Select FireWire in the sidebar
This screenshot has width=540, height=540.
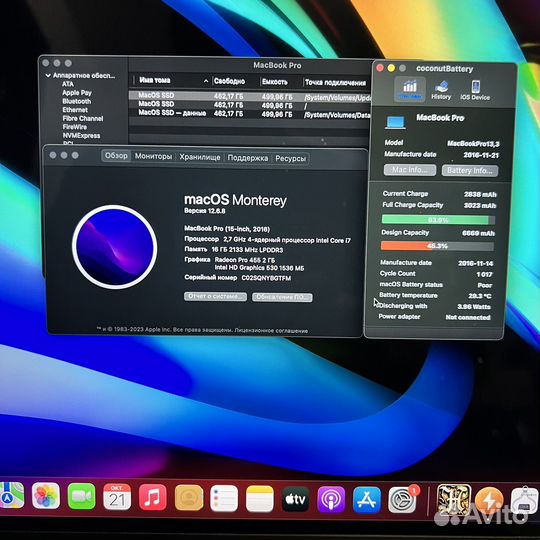75,127
